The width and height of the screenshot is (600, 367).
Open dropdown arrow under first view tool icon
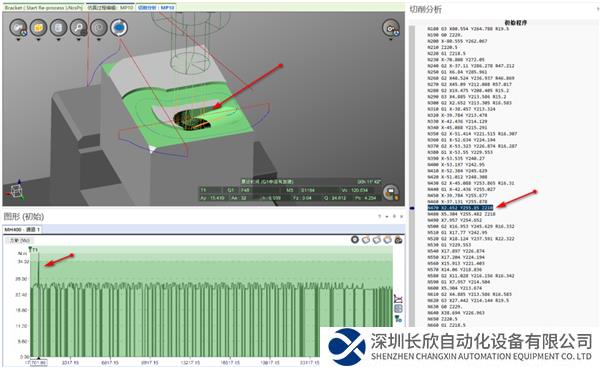[x=18, y=39]
